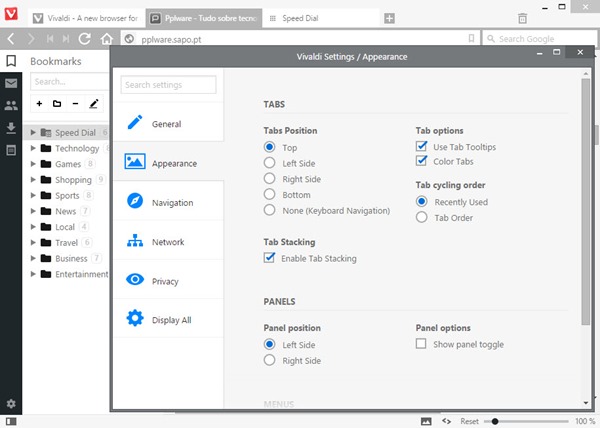The width and height of the screenshot is (600, 428).
Task: Adjust the zoom slider handle
Action: 495,421
